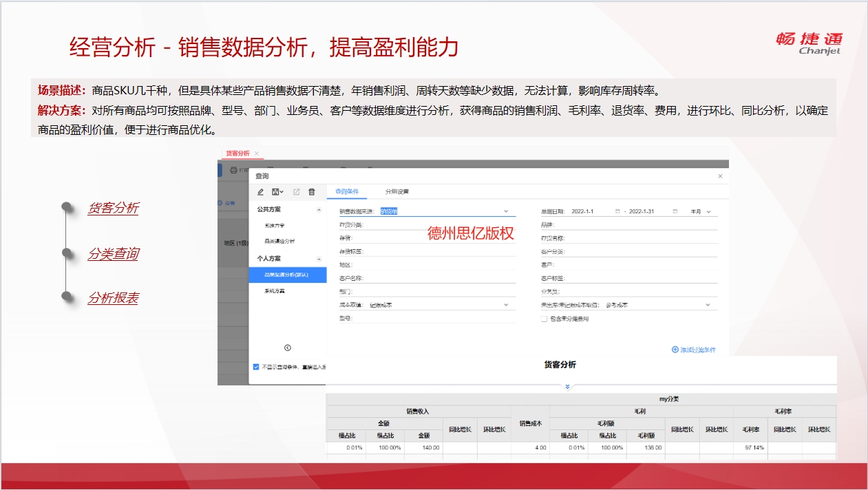Collapse the 公共方案 section
Viewport: 868px width, 490px height.
(x=318, y=209)
